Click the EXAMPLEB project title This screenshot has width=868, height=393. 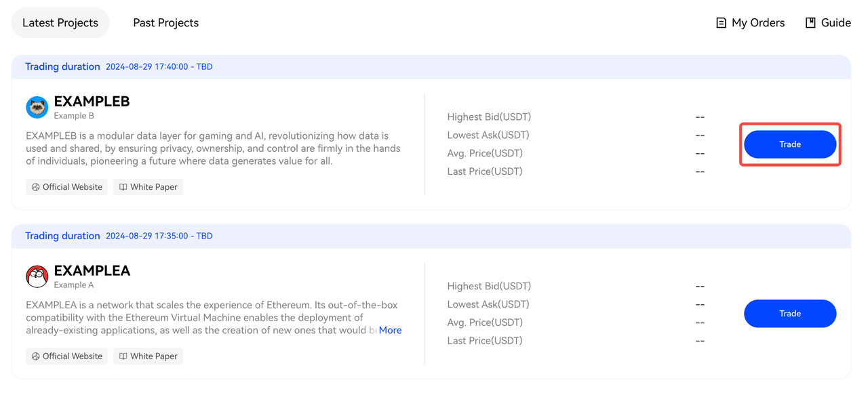tap(92, 102)
